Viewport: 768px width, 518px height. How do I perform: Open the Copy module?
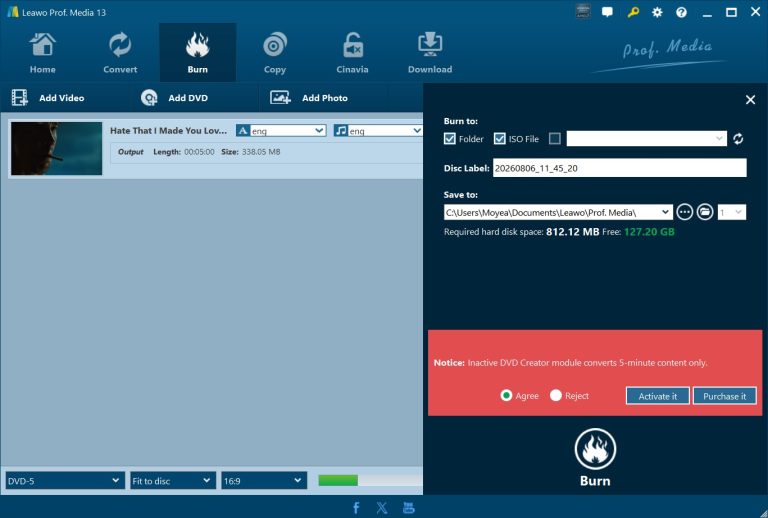275,53
